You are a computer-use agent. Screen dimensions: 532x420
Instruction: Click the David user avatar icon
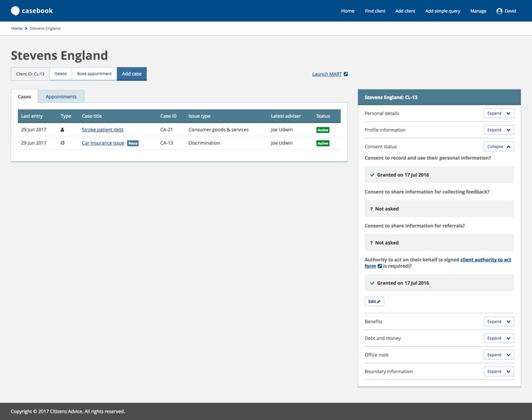499,11
